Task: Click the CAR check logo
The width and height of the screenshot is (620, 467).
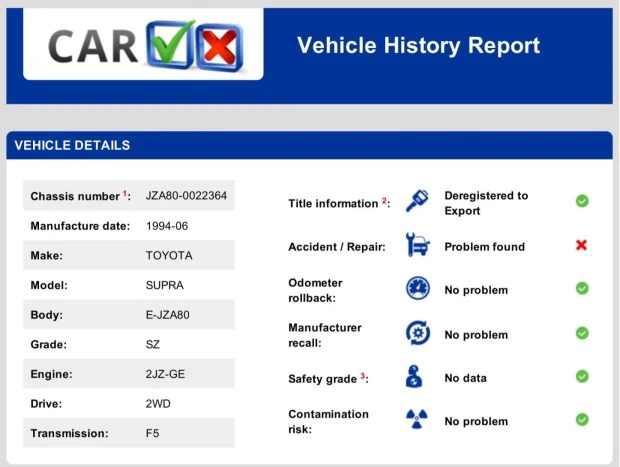Action: (146, 45)
